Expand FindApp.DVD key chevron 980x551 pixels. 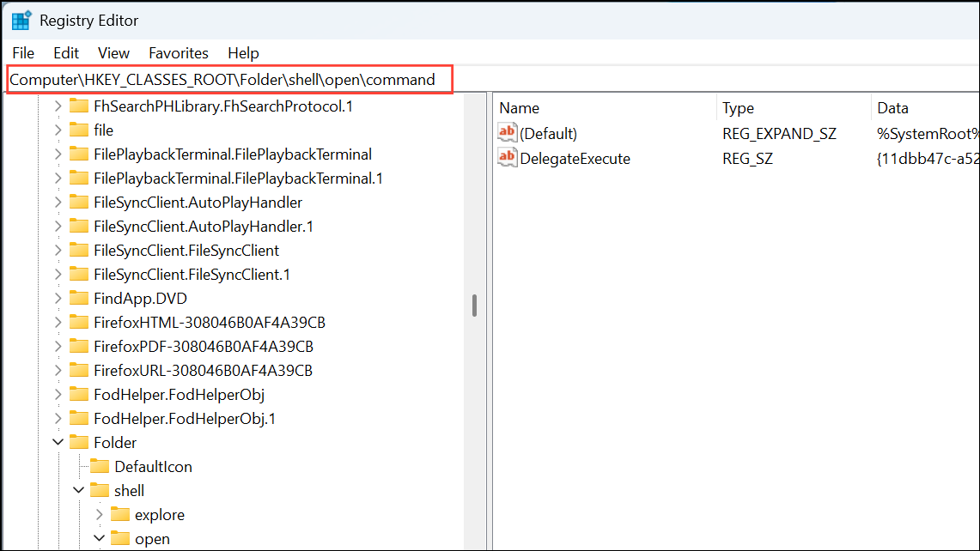[x=58, y=299]
